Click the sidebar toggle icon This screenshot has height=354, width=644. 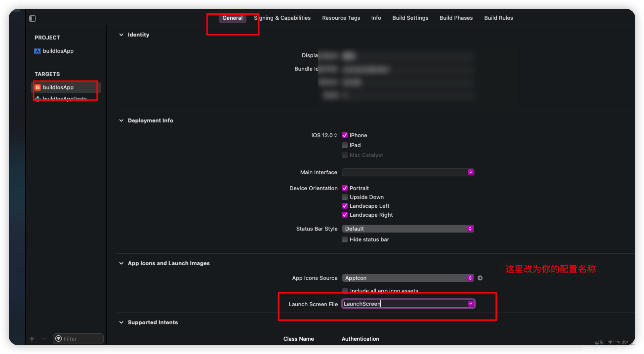click(x=33, y=18)
